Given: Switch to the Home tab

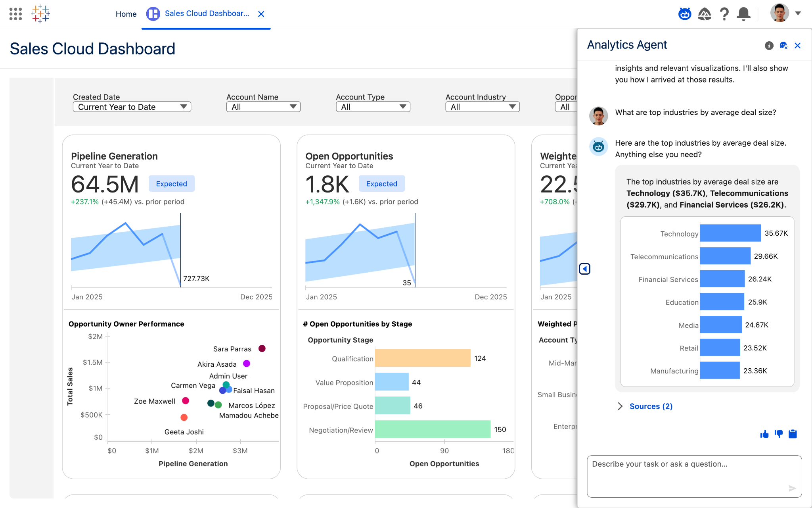Looking at the screenshot, I should click(126, 14).
